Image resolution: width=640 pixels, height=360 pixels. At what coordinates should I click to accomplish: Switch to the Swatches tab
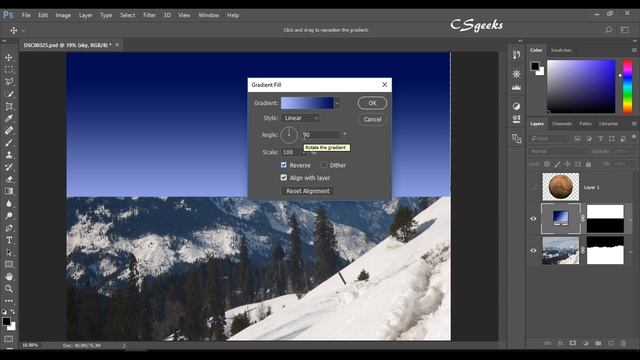561,50
